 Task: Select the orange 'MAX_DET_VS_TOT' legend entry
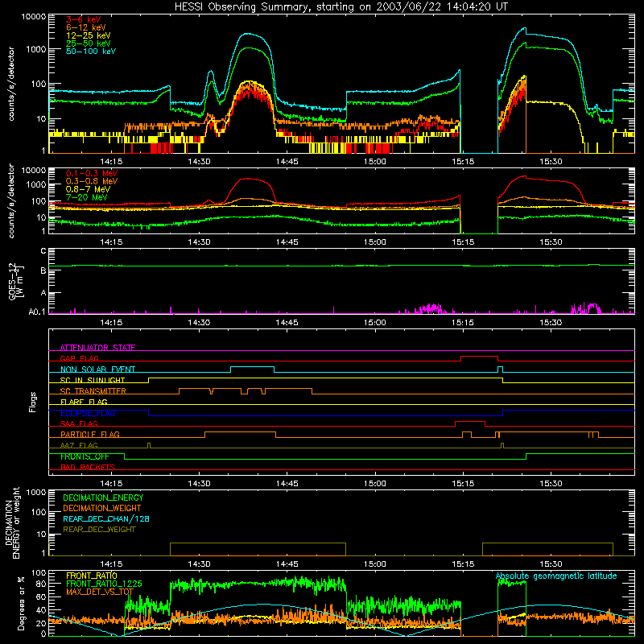click(100, 592)
